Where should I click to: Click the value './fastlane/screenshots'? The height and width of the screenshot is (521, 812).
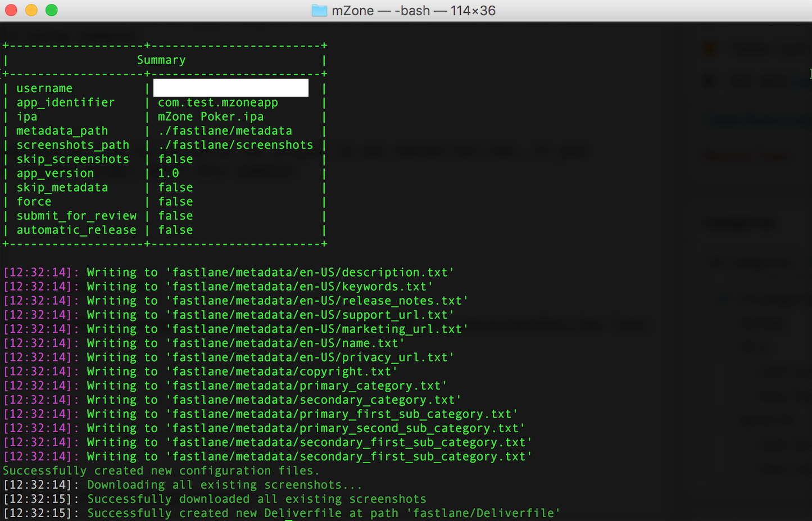(x=235, y=145)
